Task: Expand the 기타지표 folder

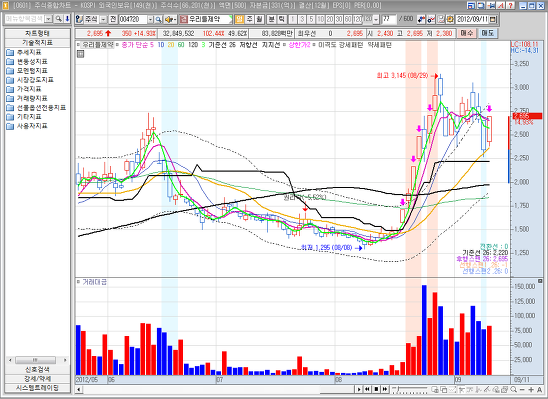Action: pos(24,117)
